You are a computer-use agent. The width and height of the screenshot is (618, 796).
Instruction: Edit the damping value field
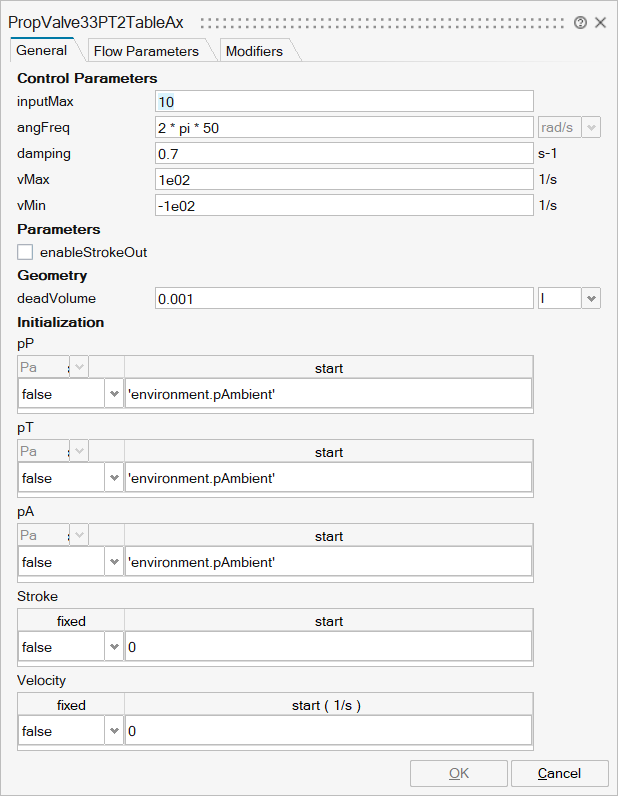[x=344, y=153]
